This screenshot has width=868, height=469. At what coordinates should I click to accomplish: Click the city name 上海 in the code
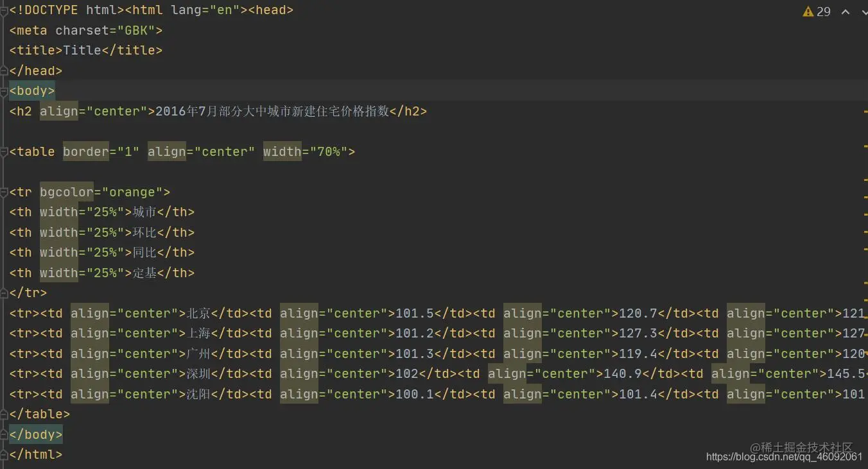(198, 333)
